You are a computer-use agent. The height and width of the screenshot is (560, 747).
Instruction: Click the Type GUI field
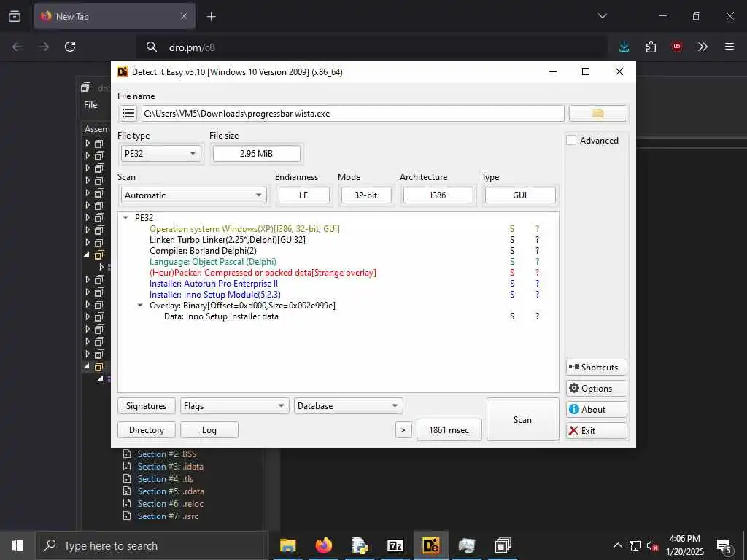coord(519,195)
